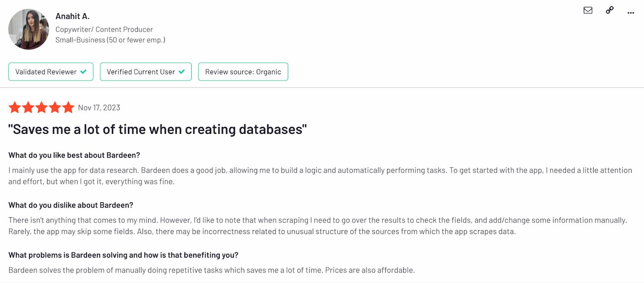Click the "What do you dislike about Bardeen?" heading
Image resolution: width=644 pixels, height=283 pixels.
click(71, 205)
